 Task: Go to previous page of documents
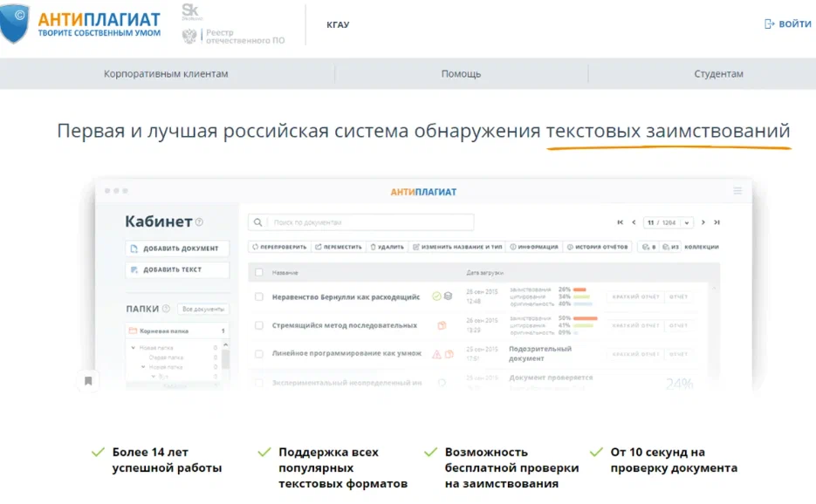(x=634, y=222)
